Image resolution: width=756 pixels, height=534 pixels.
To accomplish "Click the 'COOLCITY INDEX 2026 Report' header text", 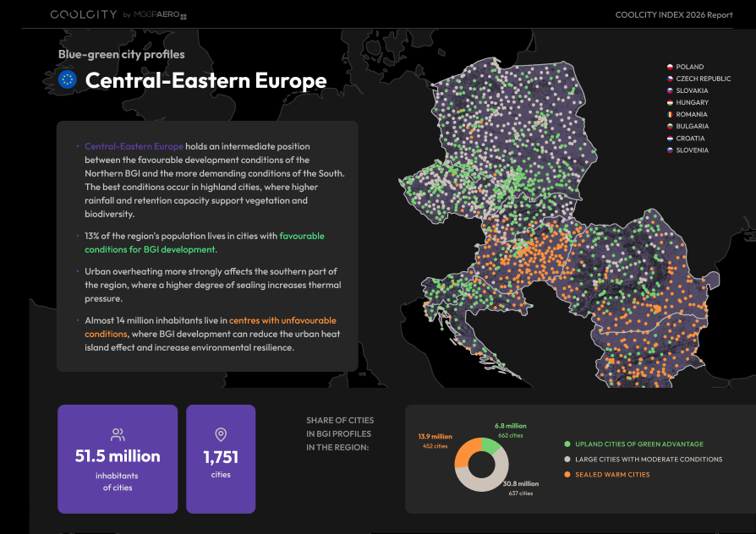I will tap(674, 15).
